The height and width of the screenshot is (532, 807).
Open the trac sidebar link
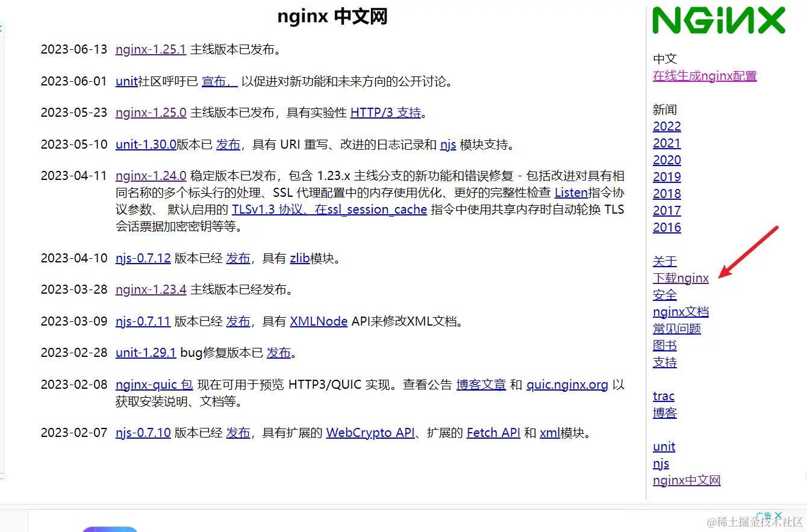(x=664, y=396)
